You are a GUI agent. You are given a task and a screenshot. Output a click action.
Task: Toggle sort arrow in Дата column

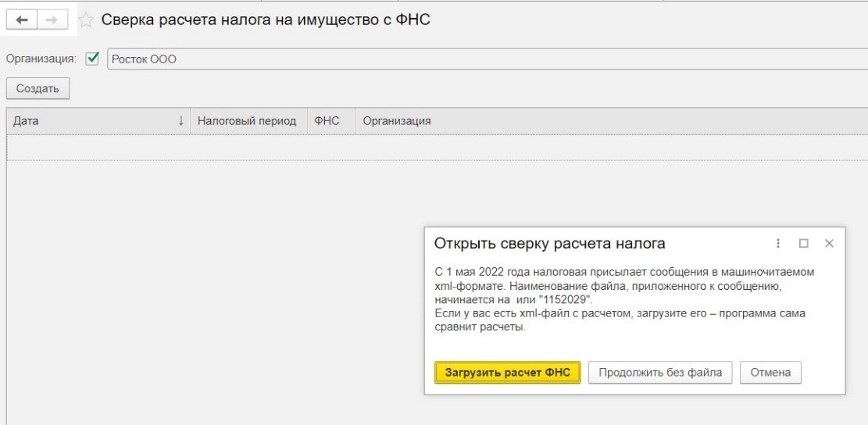(x=180, y=120)
